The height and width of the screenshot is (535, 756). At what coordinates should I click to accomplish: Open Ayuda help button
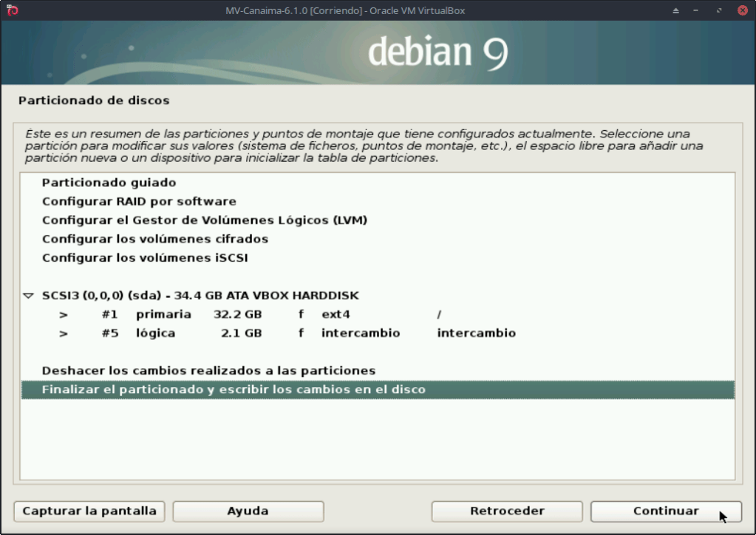tap(248, 511)
